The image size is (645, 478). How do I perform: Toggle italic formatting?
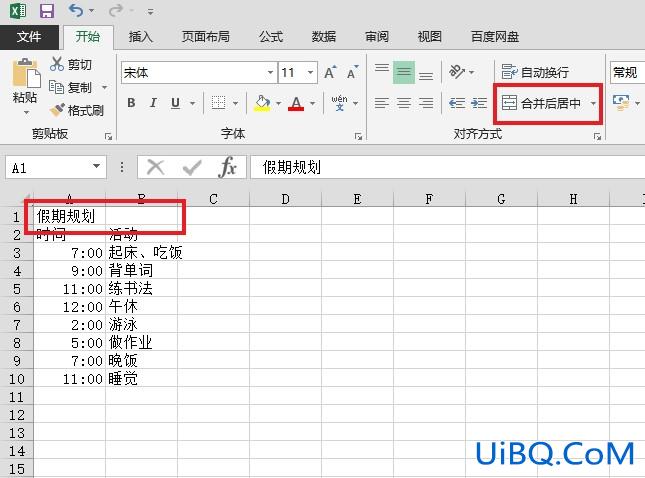[x=153, y=103]
